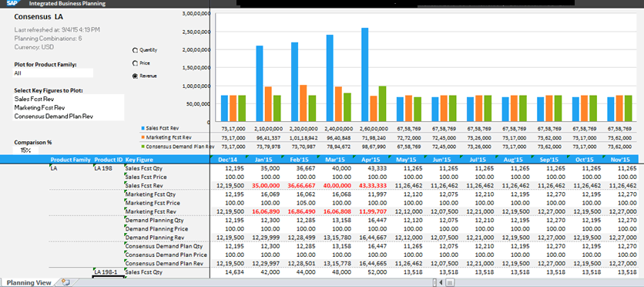Click the Aug'15 column header
Screen dimensions: 644x287
pos(513,160)
